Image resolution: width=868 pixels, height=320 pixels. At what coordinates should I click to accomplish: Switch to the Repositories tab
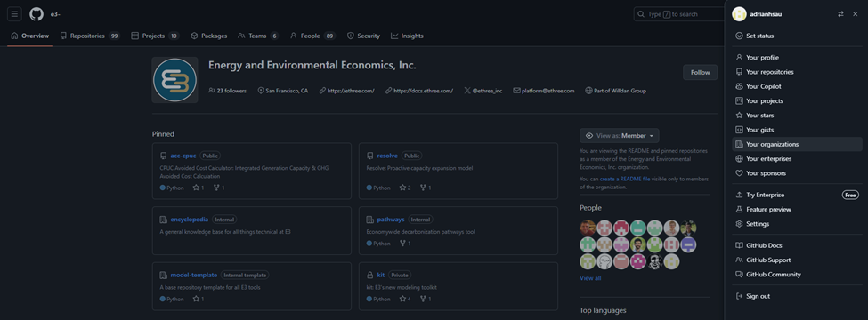90,36
